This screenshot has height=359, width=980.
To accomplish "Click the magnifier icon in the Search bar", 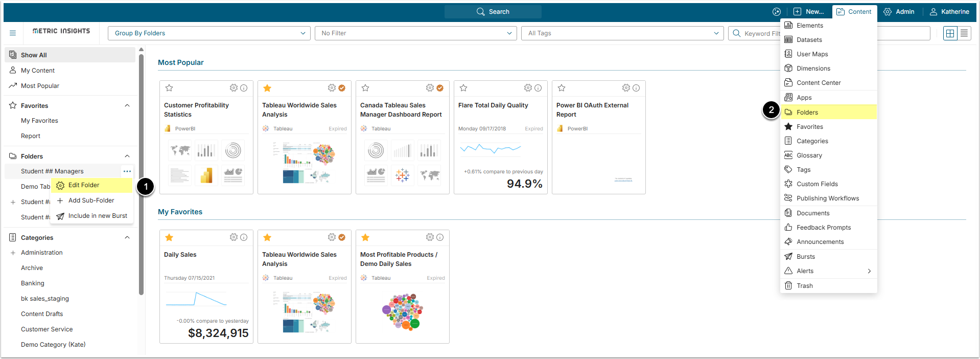I will pyautogui.click(x=480, y=12).
